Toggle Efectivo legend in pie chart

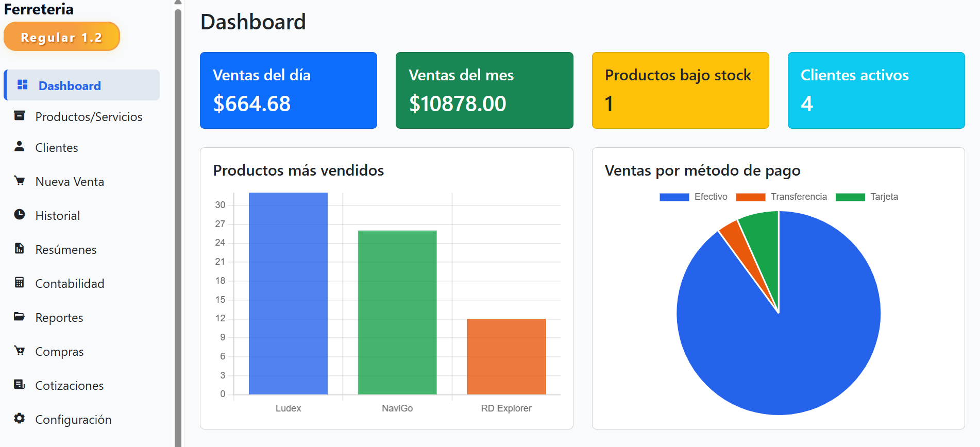pyautogui.click(x=693, y=197)
